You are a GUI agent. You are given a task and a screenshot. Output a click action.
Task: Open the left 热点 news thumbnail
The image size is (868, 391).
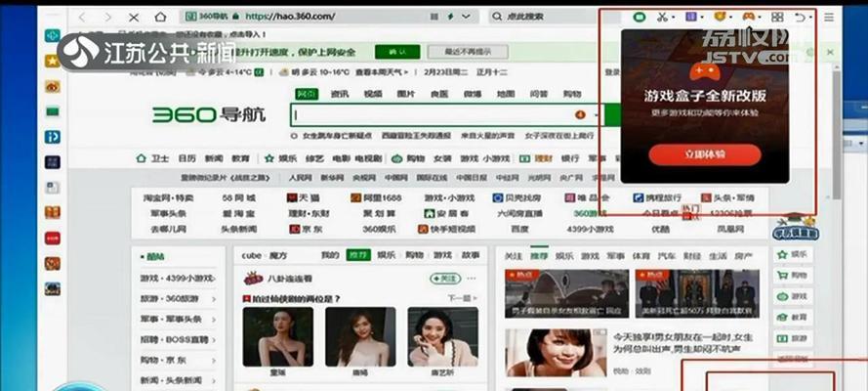[x=567, y=293]
